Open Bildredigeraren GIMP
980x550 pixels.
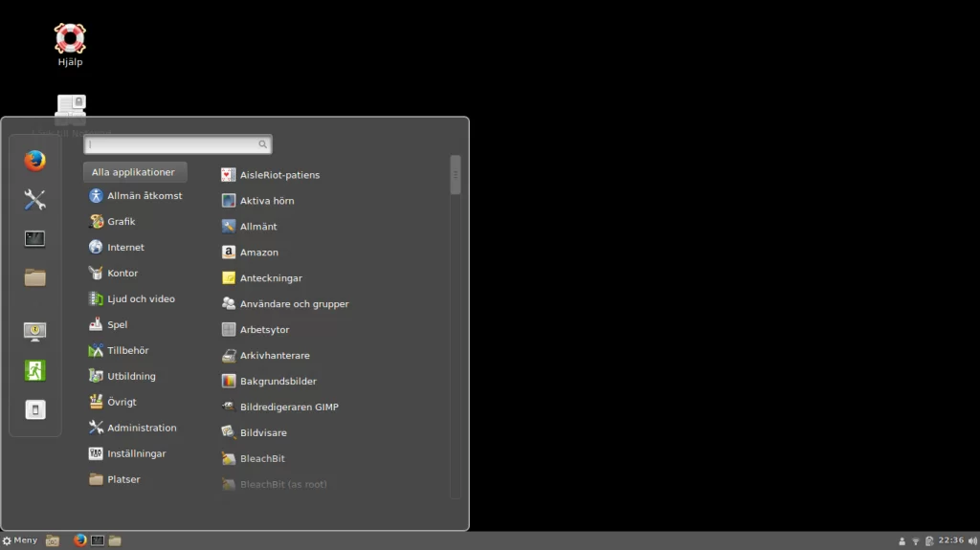point(288,407)
